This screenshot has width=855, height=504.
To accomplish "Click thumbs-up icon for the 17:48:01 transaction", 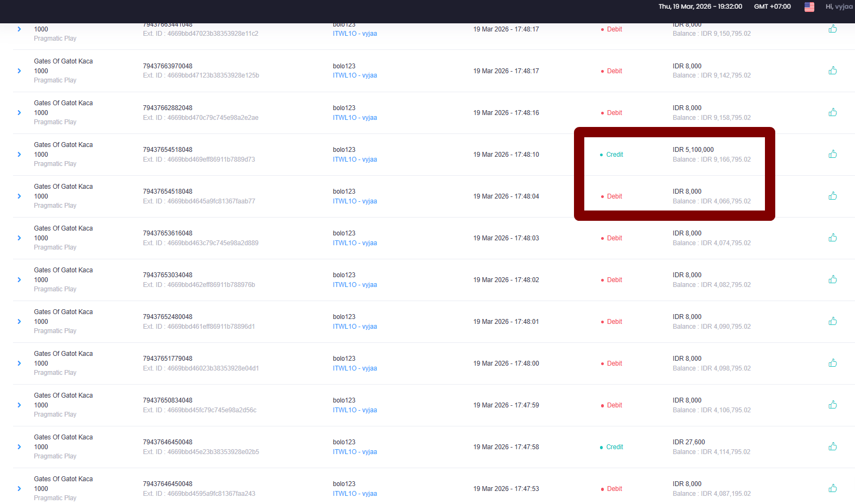I will pos(833,321).
